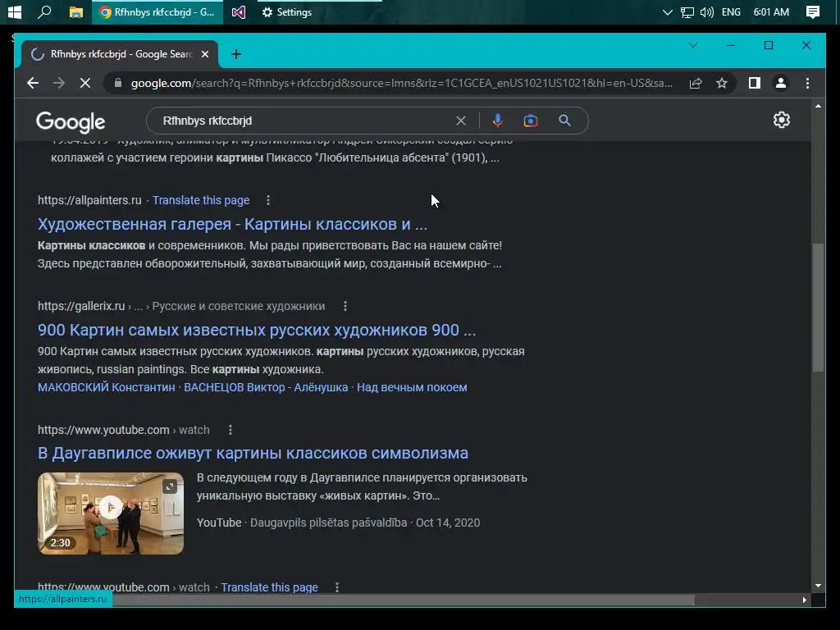
Task: Open Windows taskbar search
Action: (x=44, y=11)
